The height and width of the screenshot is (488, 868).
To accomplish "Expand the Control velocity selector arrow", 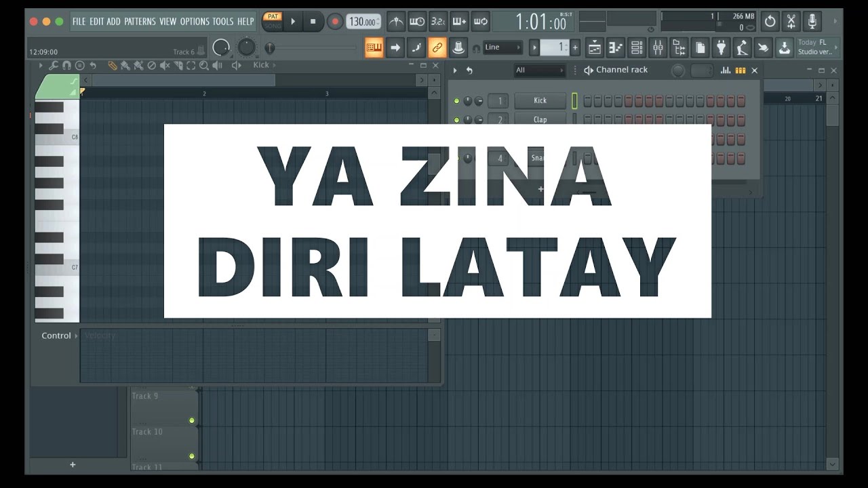I will click(x=76, y=336).
